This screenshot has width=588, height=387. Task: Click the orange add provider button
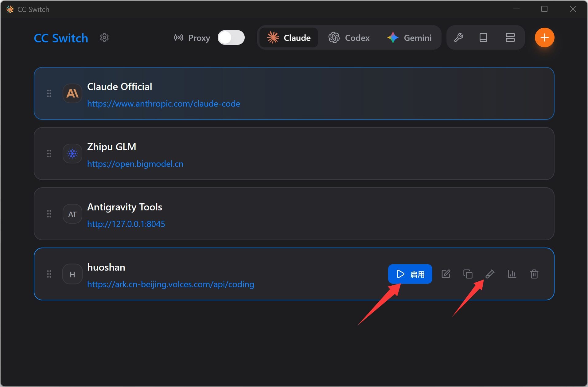tap(544, 38)
